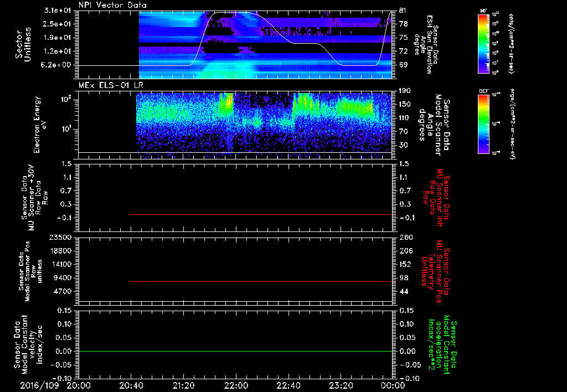Click the "150" scanner angle axis value
Viewport: 567px width, 392px height.
pos(406,104)
